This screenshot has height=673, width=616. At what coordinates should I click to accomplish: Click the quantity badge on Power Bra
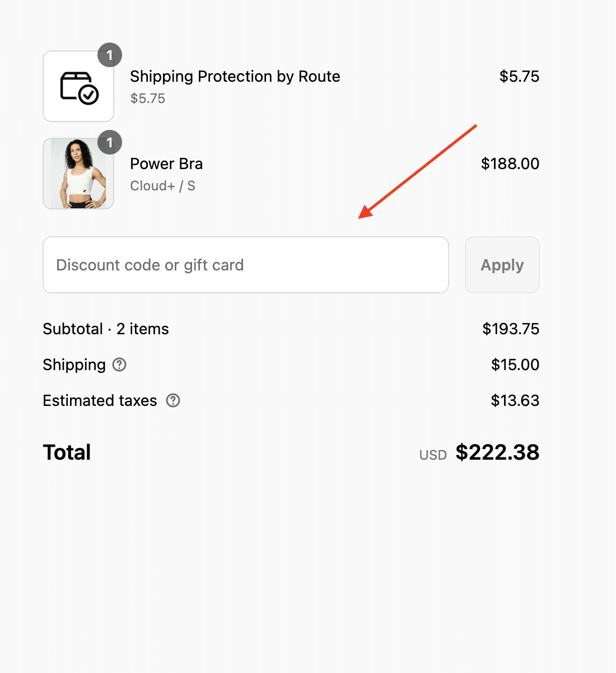[x=110, y=142]
